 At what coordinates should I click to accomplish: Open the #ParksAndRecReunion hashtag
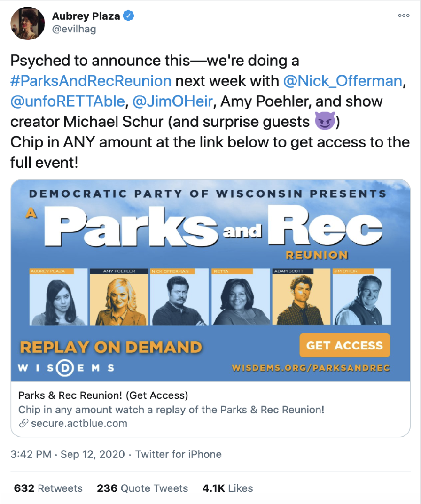pos(91,81)
